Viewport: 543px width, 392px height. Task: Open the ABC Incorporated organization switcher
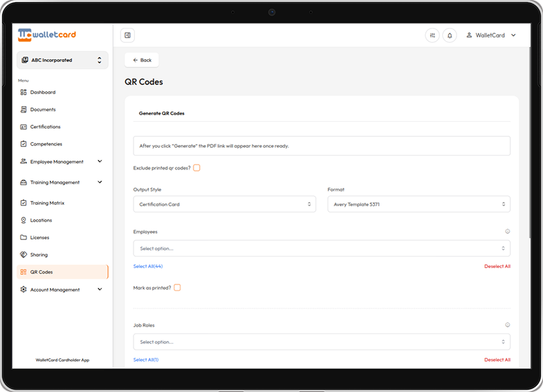[x=62, y=60]
